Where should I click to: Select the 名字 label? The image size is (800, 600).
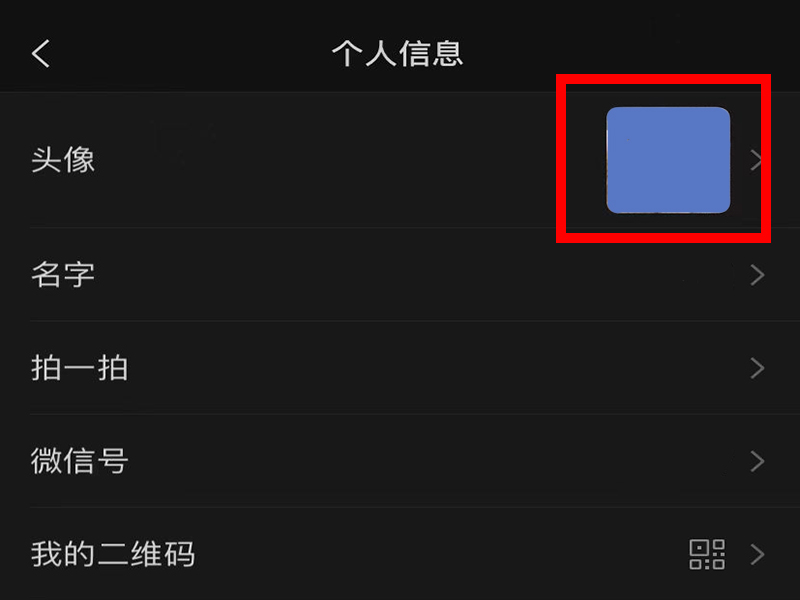tap(63, 275)
